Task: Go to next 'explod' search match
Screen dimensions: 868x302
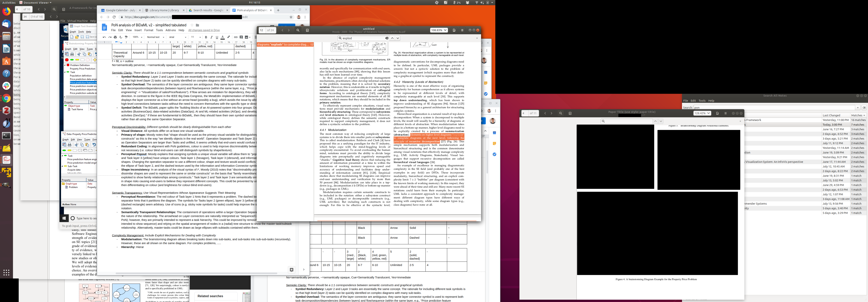Action: coord(398,38)
